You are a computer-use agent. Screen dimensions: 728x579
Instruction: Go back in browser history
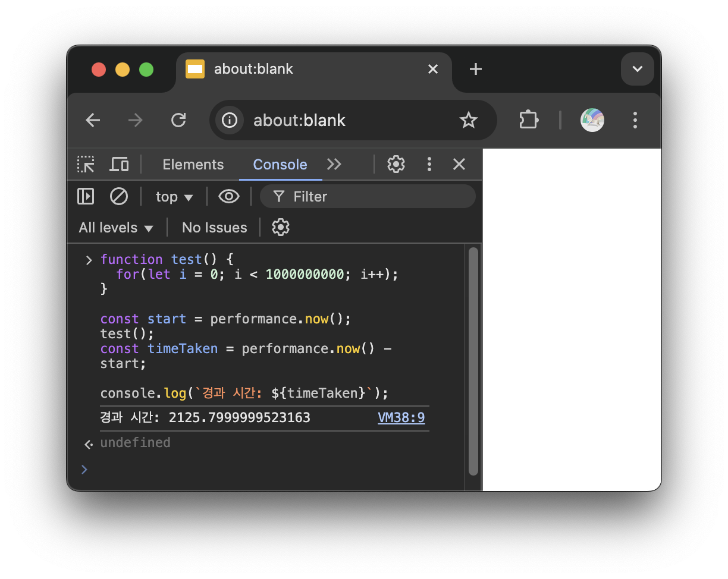pos(93,121)
